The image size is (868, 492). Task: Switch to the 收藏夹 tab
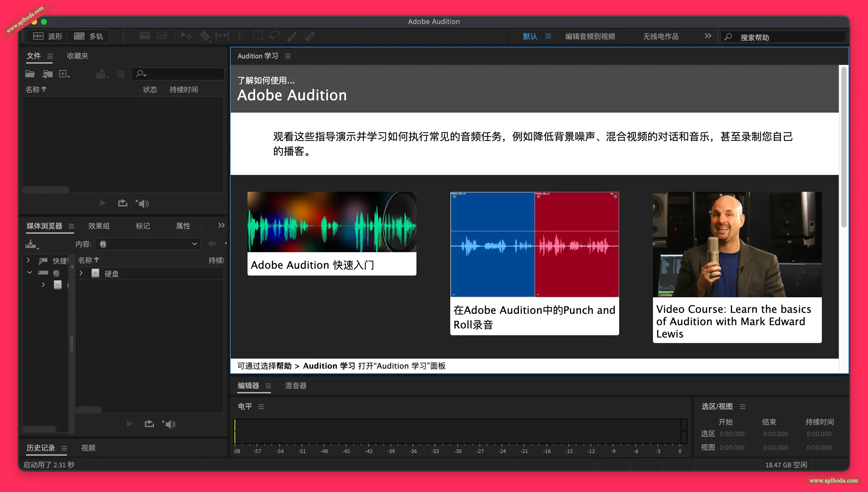click(x=77, y=56)
